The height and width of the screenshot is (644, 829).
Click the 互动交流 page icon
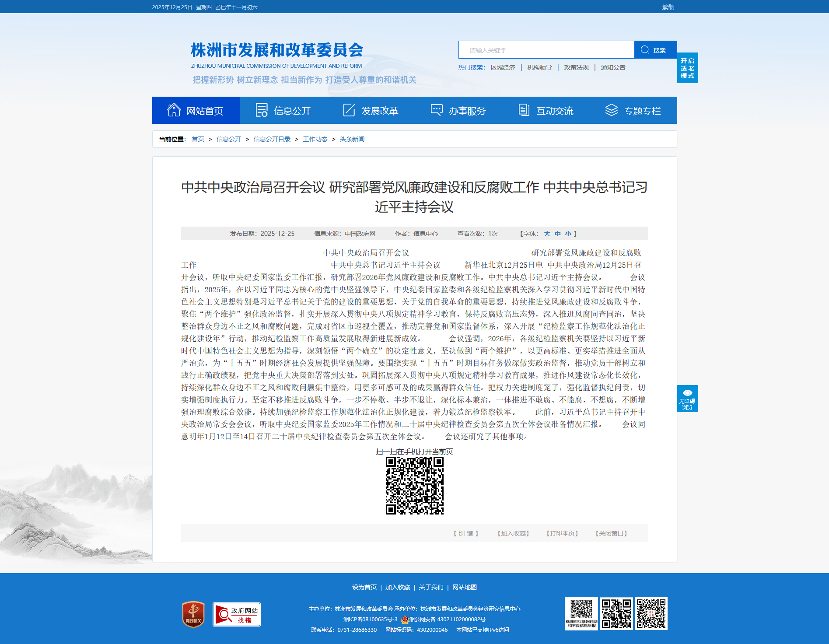coord(524,110)
